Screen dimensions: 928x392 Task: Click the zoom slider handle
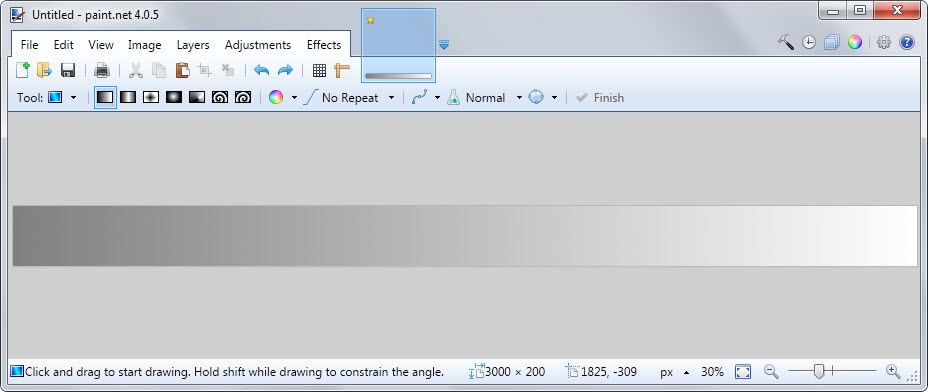click(x=819, y=371)
